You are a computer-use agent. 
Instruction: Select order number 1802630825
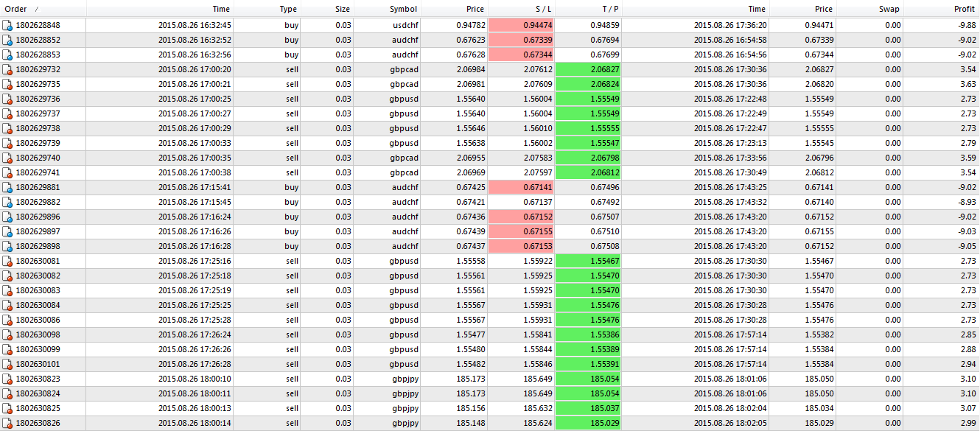pos(38,408)
